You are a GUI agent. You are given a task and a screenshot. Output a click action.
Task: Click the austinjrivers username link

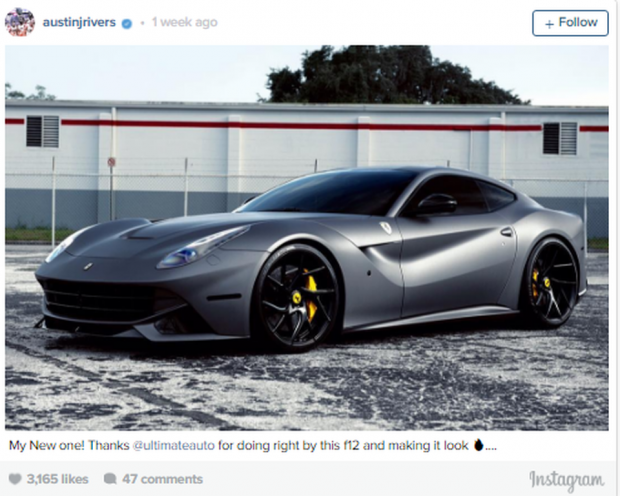pos(79,22)
